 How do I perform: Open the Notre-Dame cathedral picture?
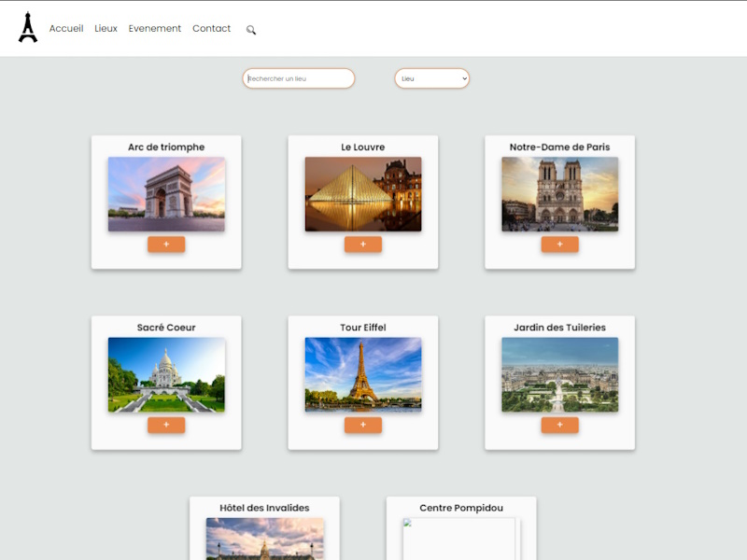(x=559, y=193)
